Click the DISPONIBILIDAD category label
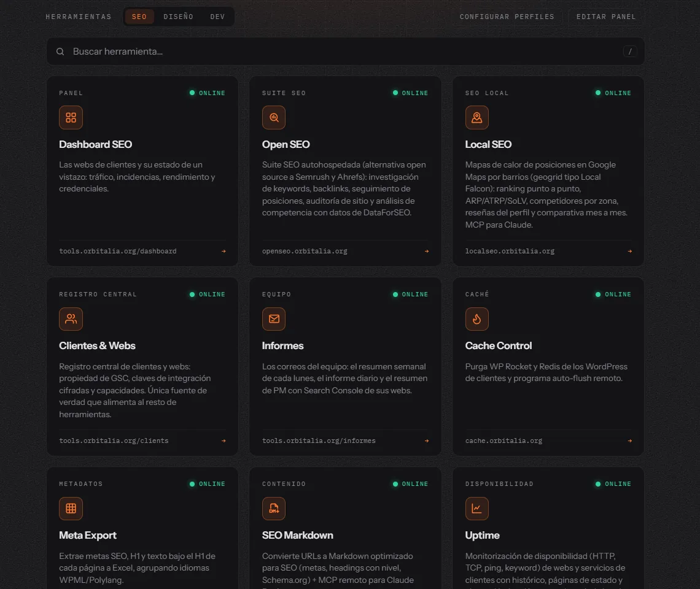This screenshot has height=589, width=700. pyautogui.click(x=500, y=484)
